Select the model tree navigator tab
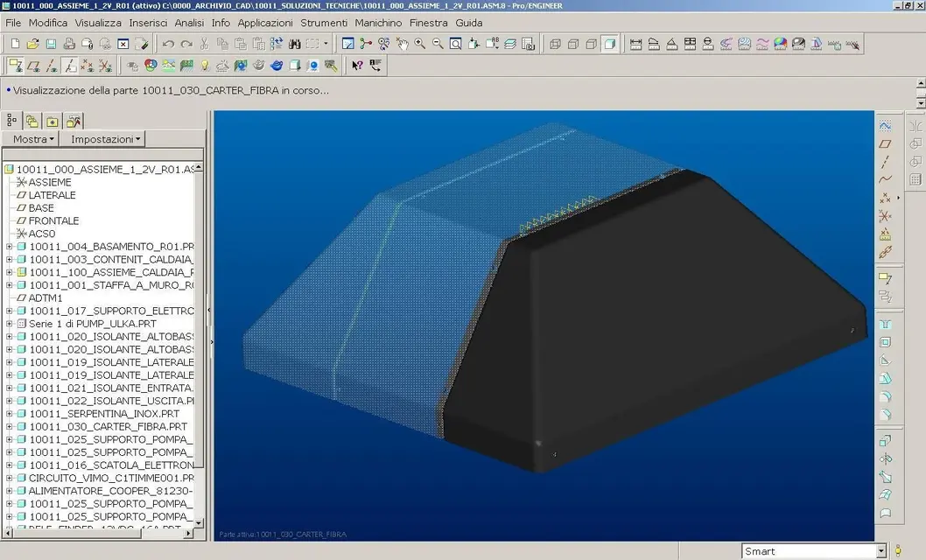Viewport: 926px width, 560px height. (11, 121)
